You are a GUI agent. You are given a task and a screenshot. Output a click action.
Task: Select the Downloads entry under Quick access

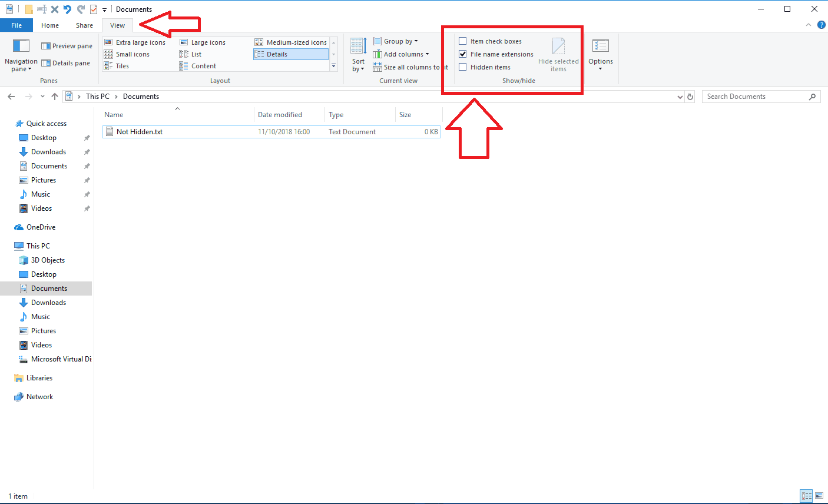48,151
